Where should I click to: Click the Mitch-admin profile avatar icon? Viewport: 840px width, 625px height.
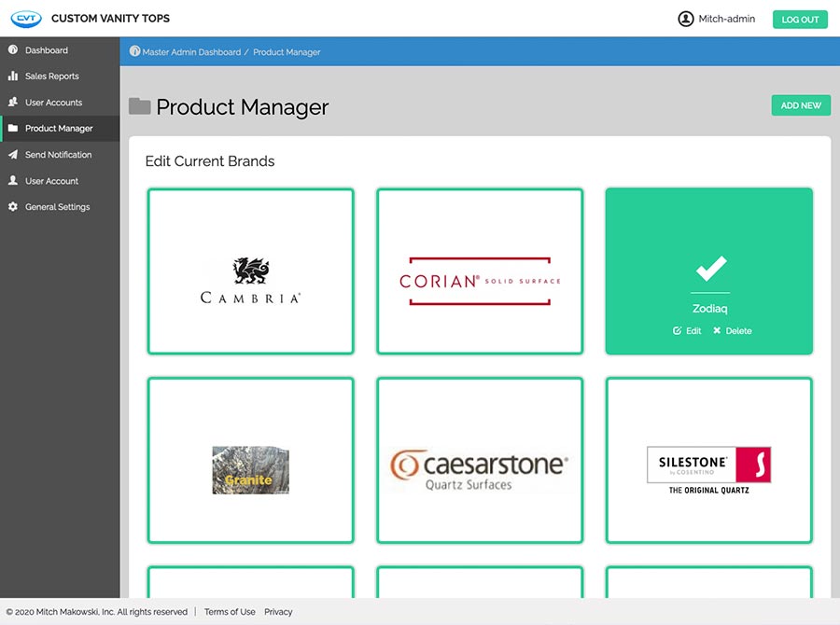686,19
